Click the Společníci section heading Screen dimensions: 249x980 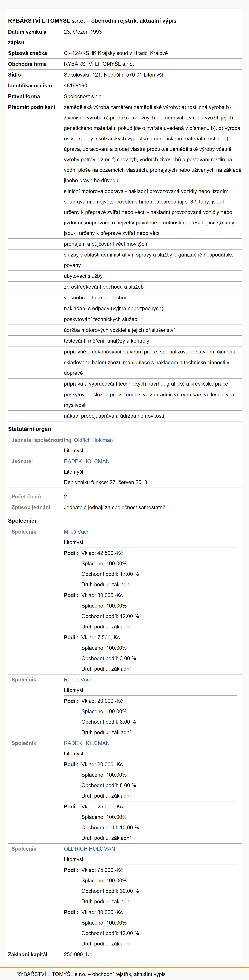point(22,521)
